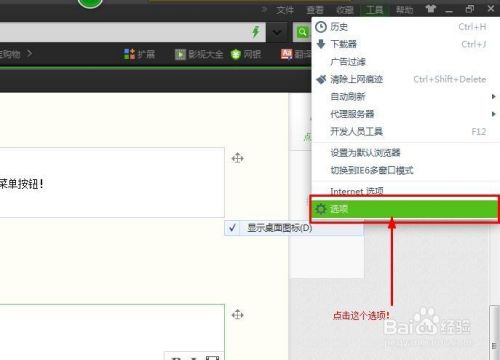Screen dimensions: 500x360
Task: Expand the 代理服务器 submenu
Action: click(x=405, y=114)
